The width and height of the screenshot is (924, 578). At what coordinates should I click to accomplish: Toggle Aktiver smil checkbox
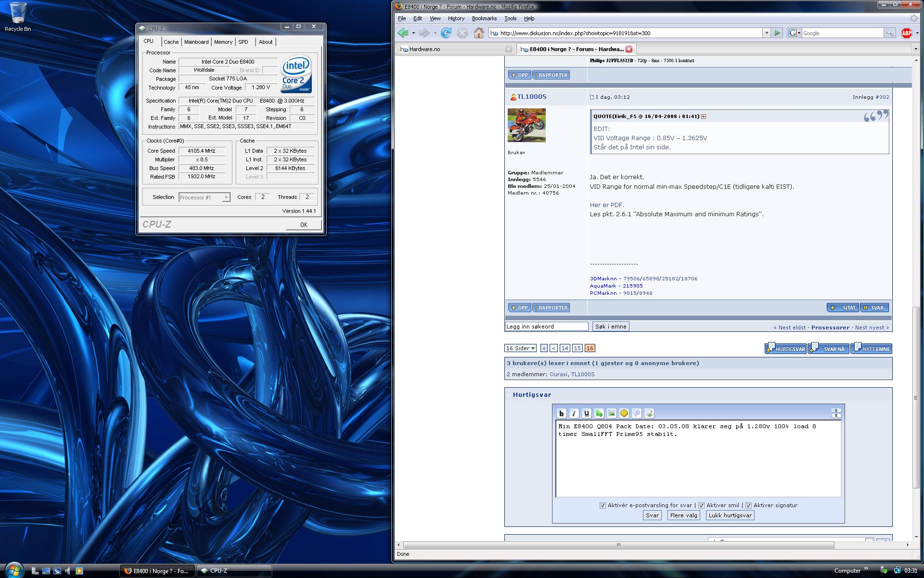(x=701, y=505)
